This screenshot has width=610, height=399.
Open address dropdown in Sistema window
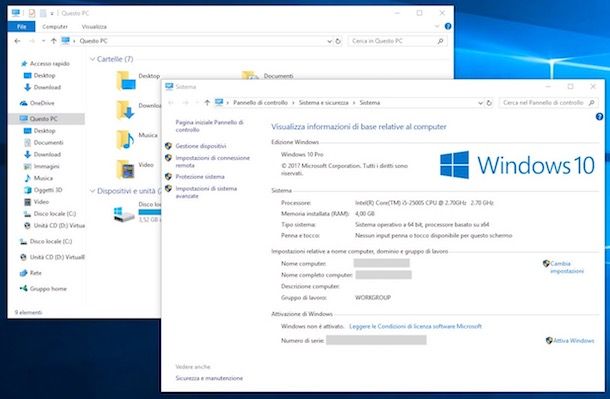pyautogui.click(x=480, y=103)
